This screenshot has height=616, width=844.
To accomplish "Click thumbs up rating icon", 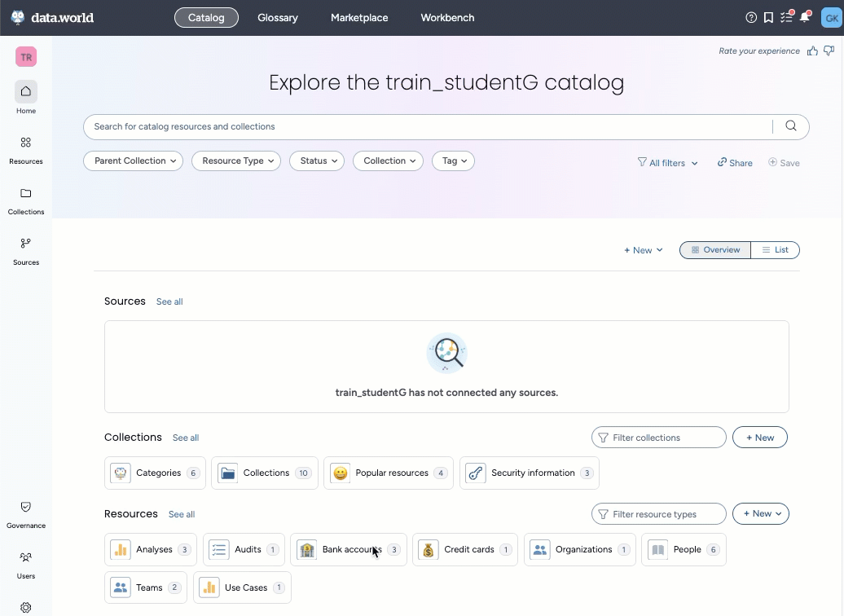I will [812, 51].
